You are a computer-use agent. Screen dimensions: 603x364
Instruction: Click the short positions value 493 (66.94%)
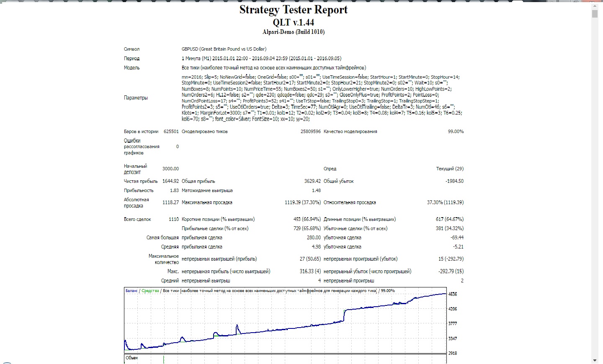pos(307,219)
